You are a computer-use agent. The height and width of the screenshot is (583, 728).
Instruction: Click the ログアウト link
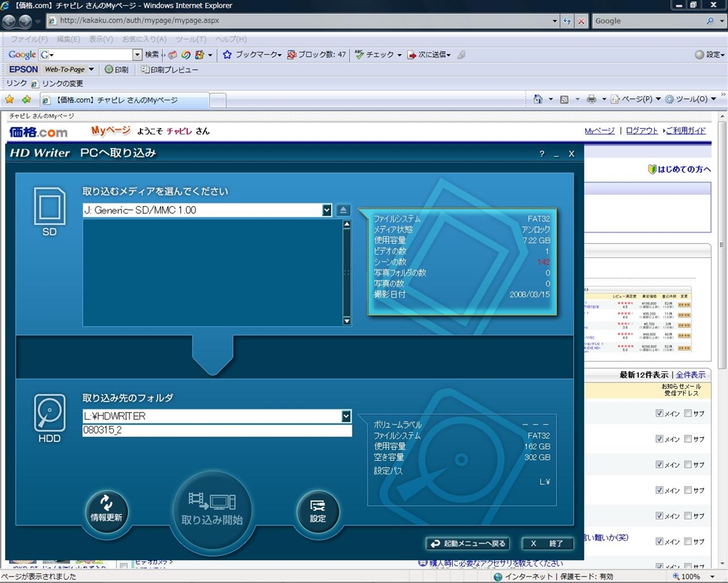point(642,131)
